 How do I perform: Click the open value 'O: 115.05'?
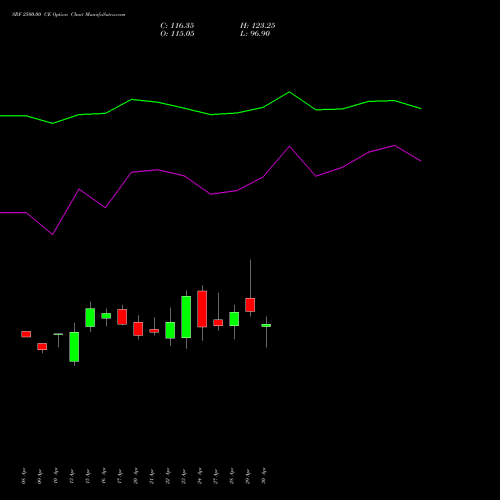(x=177, y=34)
